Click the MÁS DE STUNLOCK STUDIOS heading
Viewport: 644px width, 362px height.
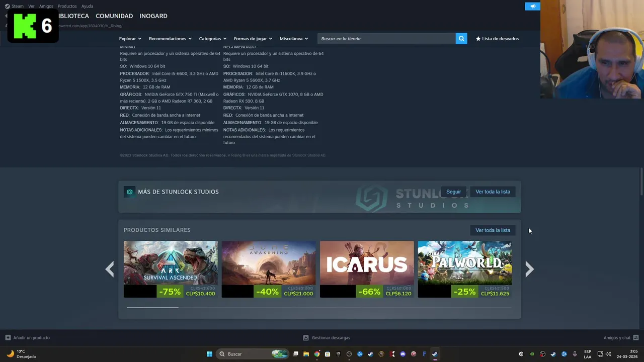click(178, 192)
